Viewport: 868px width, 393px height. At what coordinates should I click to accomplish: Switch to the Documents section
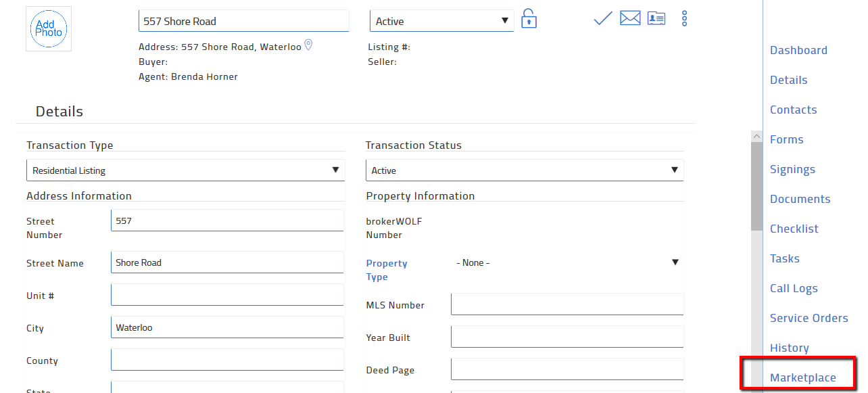coord(800,198)
